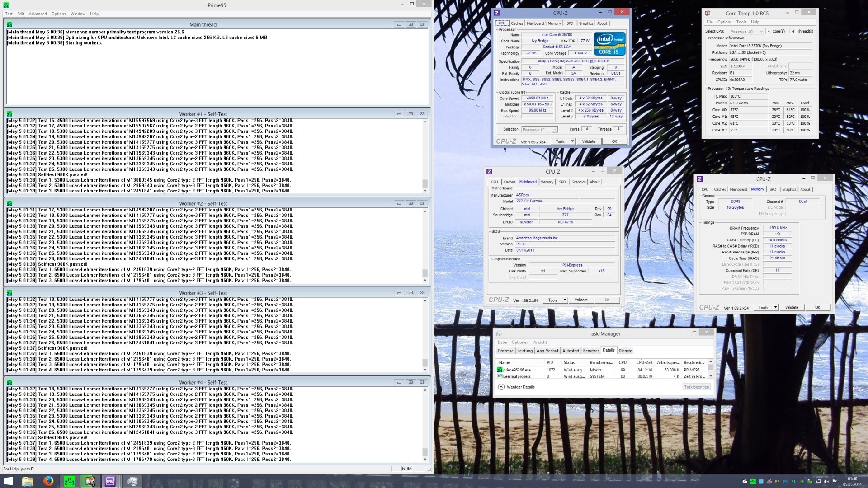The image size is (868, 488).
Task: Switch to the Leistung tab in Task-Manager
Action: [524, 351]
